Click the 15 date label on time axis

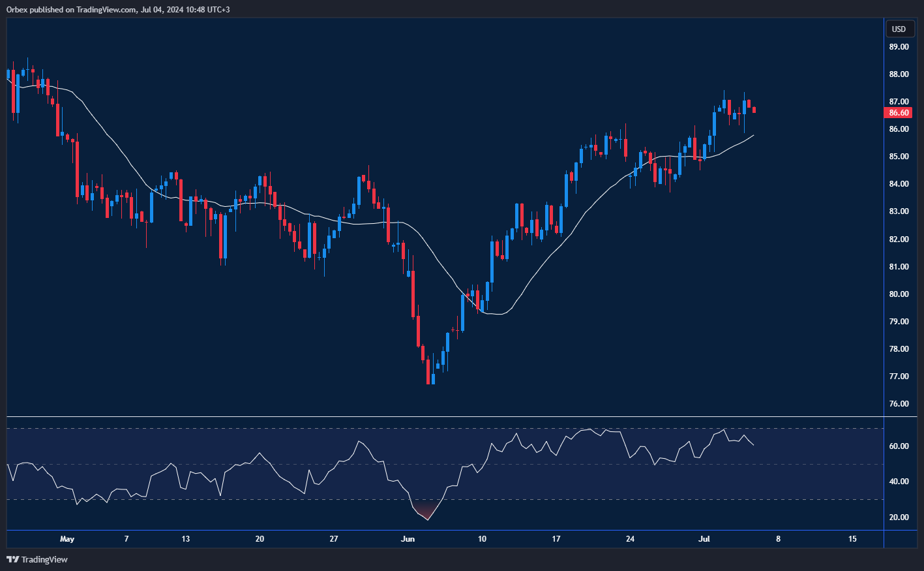coord(852,539)
